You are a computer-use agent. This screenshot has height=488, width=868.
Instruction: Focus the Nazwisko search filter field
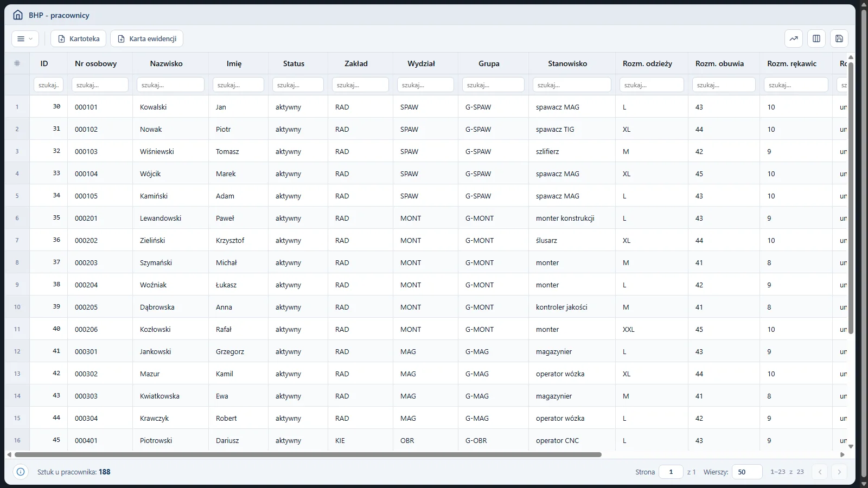[x=171, y=85]
